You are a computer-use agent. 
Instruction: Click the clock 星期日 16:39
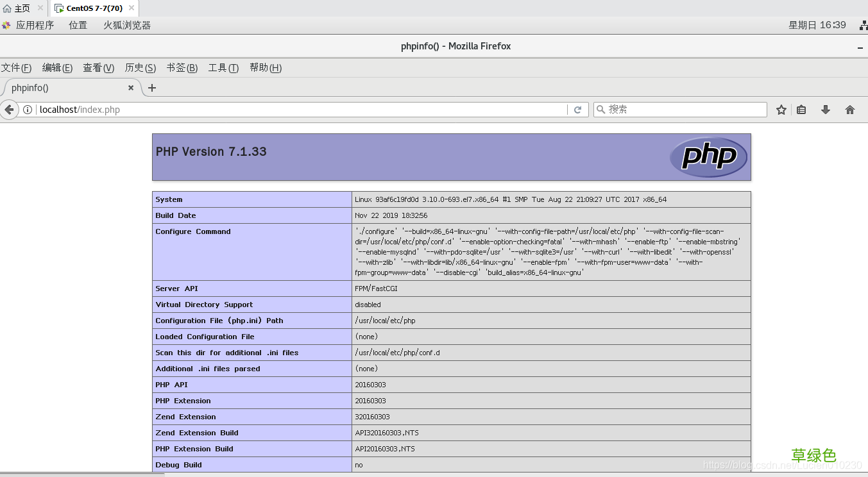point(817,26)
